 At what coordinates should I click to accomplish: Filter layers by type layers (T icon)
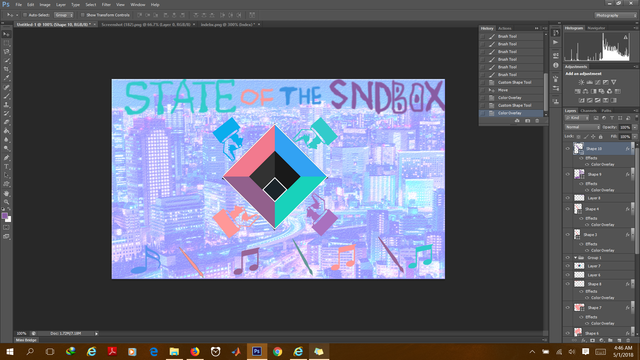pyautogui.click(x=612, y=118)
